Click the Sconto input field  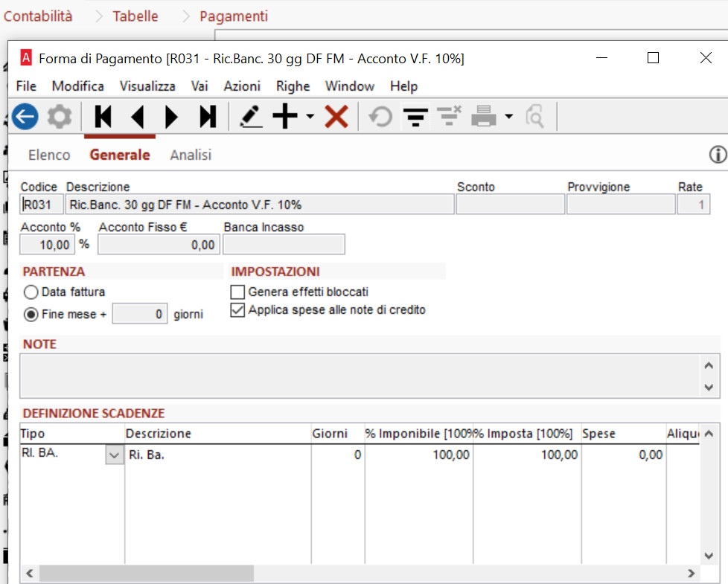click(x=510, y=205)
